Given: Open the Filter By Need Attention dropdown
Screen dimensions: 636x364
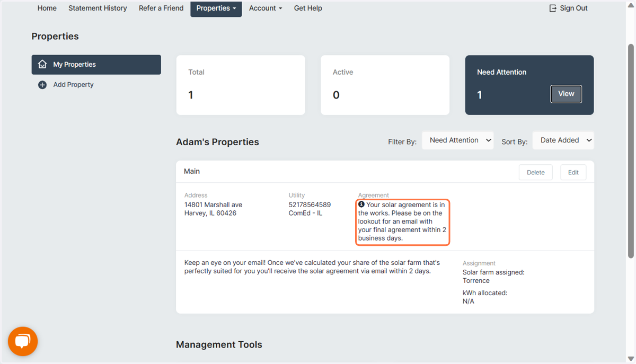Looking at the screenshot, I should coord(458,140).
